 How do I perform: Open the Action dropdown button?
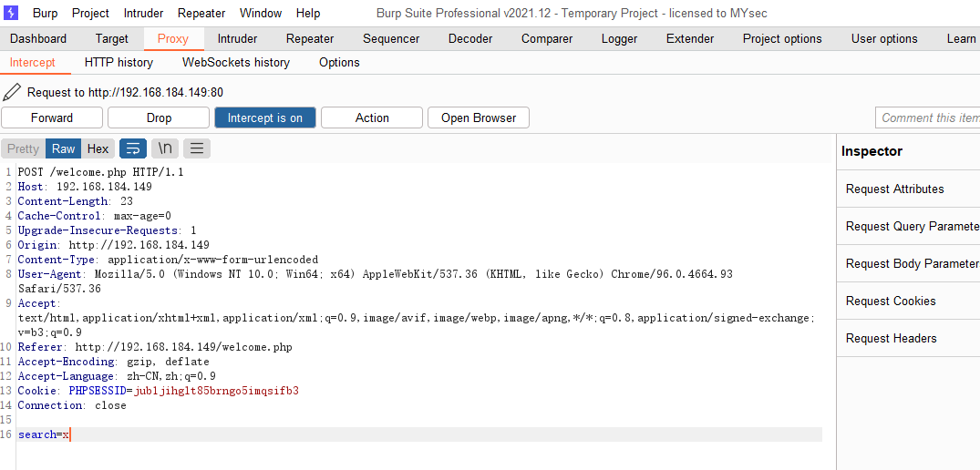372,118
